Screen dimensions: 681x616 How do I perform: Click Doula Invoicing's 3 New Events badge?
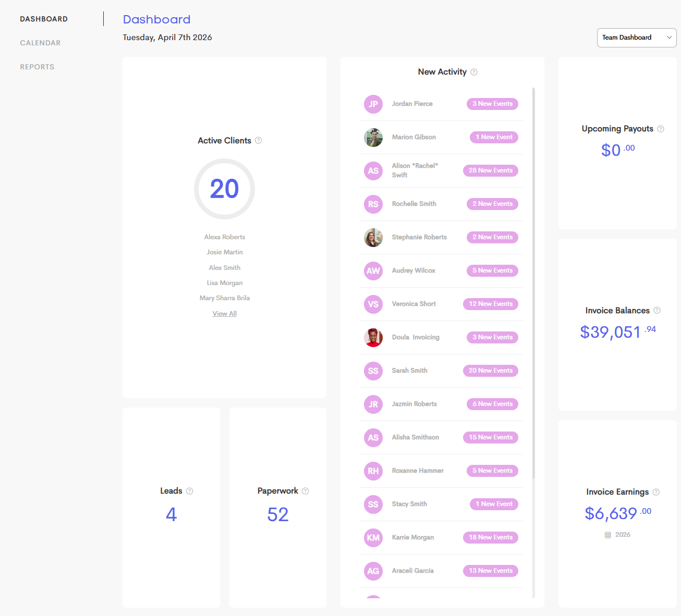coord(492,337)
